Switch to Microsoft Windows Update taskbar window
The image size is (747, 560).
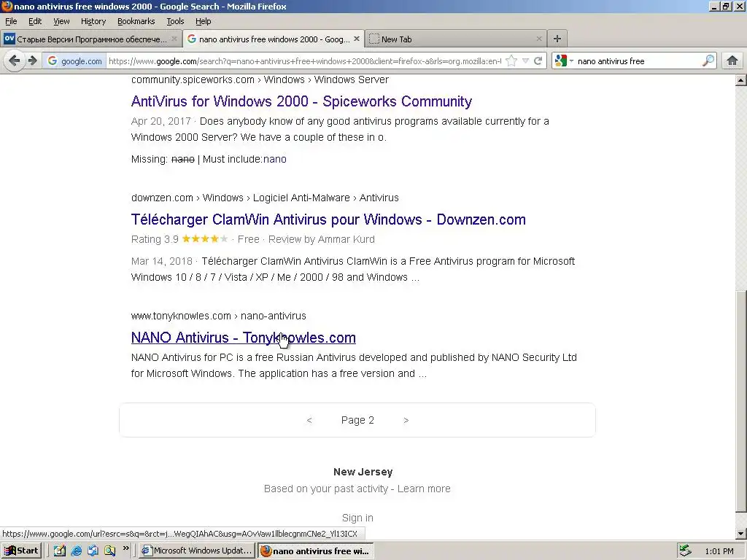click(197, 551)
